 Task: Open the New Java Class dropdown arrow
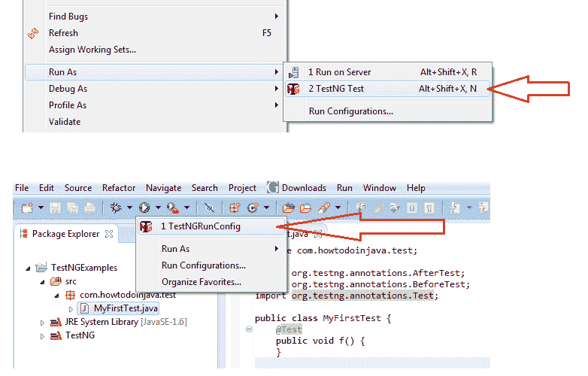tap(266, 208)
